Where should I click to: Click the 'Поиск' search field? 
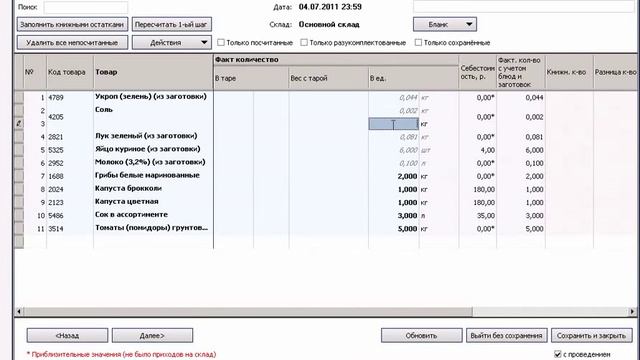(86, 7)
